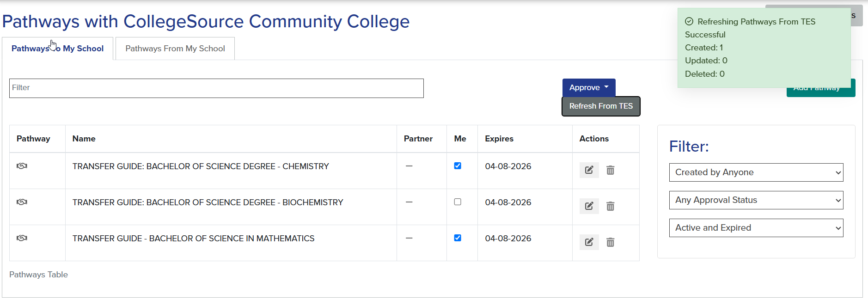The image size is (868, 300).
Task: Edit the Chemistry transfer guide pathway
Action: pyautogui.click(x=589, y=170)
